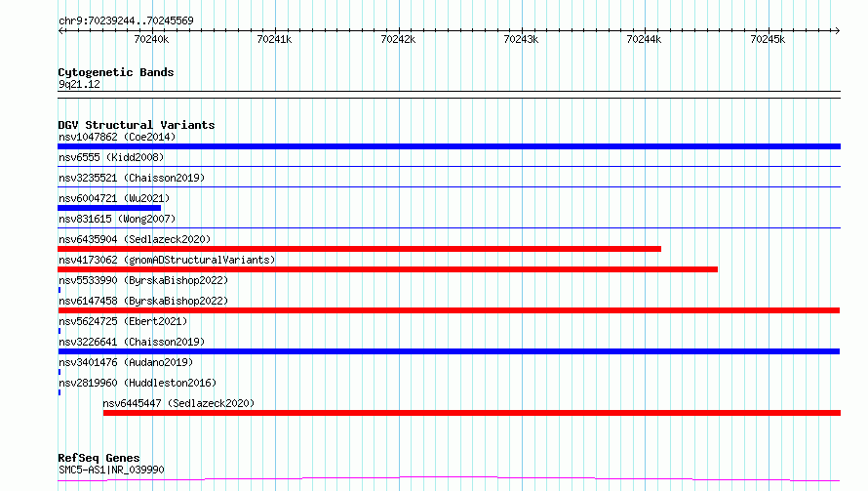The height and width of the screenshot is (491, 868).
Task: Select the RefSeq Genes track title
Action: pyautogui.click(x=99, y=458)
